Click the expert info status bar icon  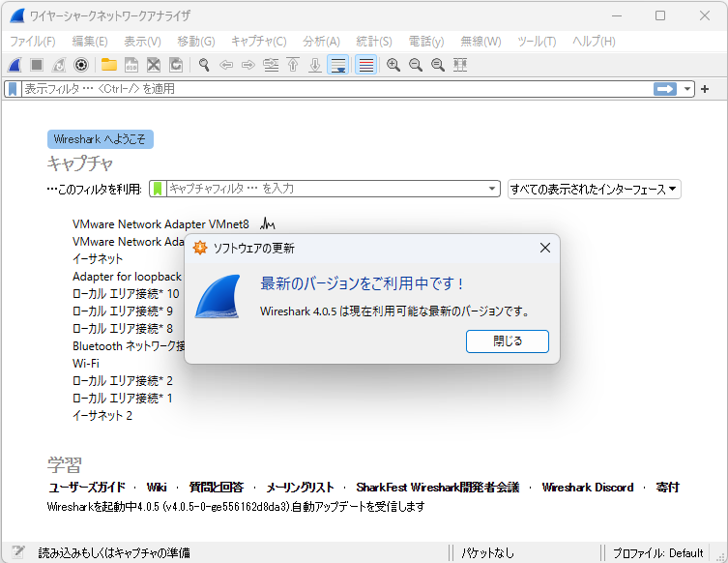18,552
